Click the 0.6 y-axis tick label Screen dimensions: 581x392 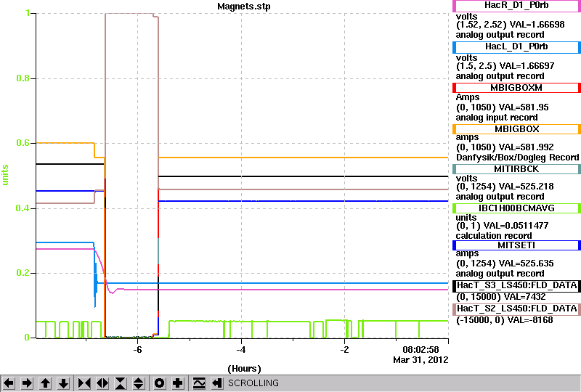pos(23,143)
